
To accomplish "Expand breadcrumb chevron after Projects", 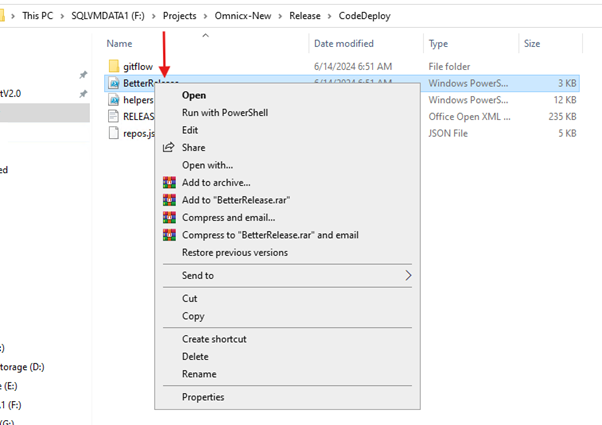I will pos(205,16).
